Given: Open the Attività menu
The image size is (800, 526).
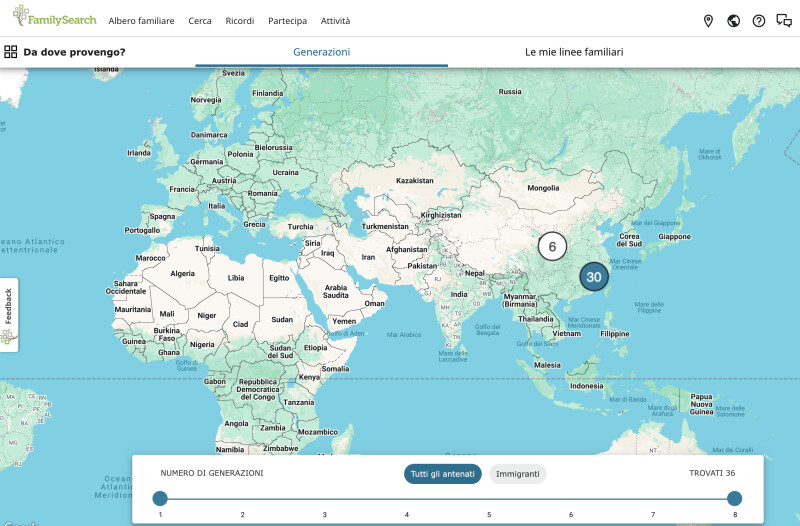Looking at the screenshot, I should click(335, 21).
